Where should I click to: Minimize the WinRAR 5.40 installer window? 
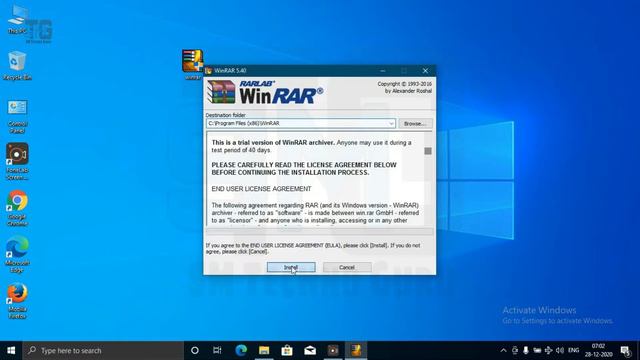[382, 71]
